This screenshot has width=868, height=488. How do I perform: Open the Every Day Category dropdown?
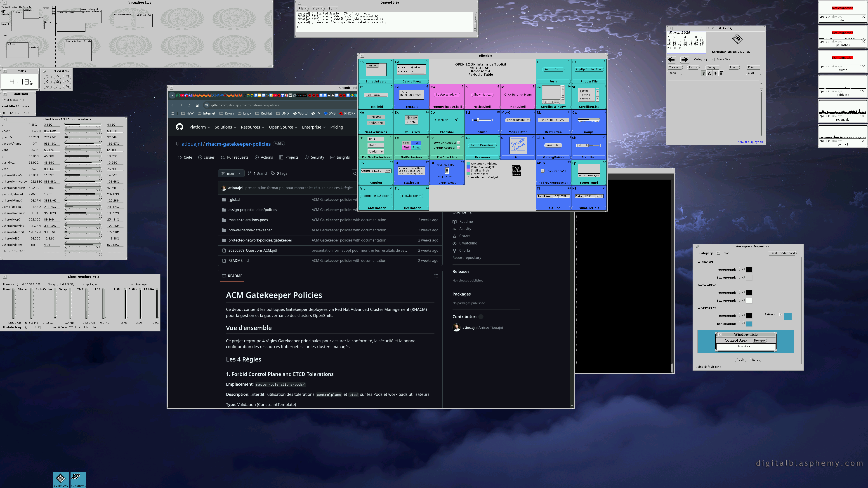tap(713, 60)
